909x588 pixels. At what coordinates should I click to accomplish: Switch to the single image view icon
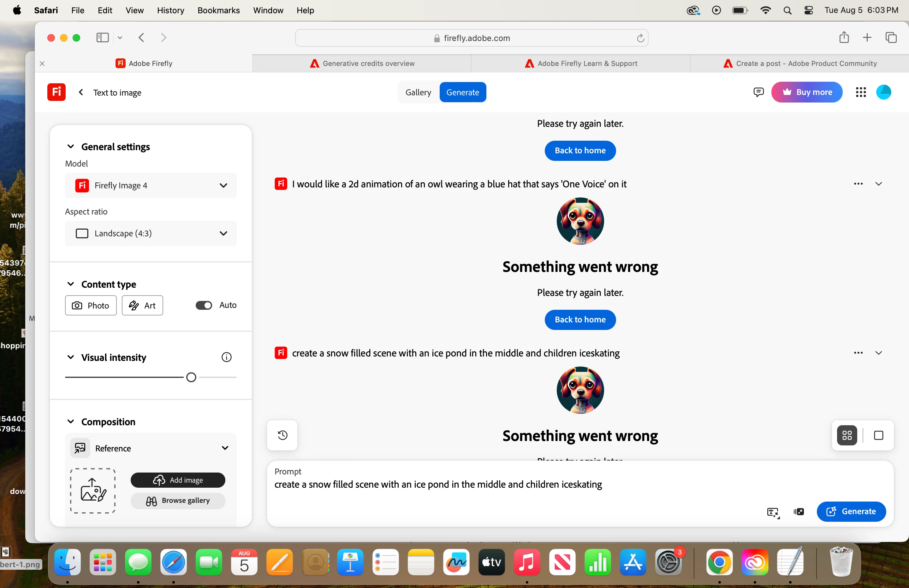(878, 435)
